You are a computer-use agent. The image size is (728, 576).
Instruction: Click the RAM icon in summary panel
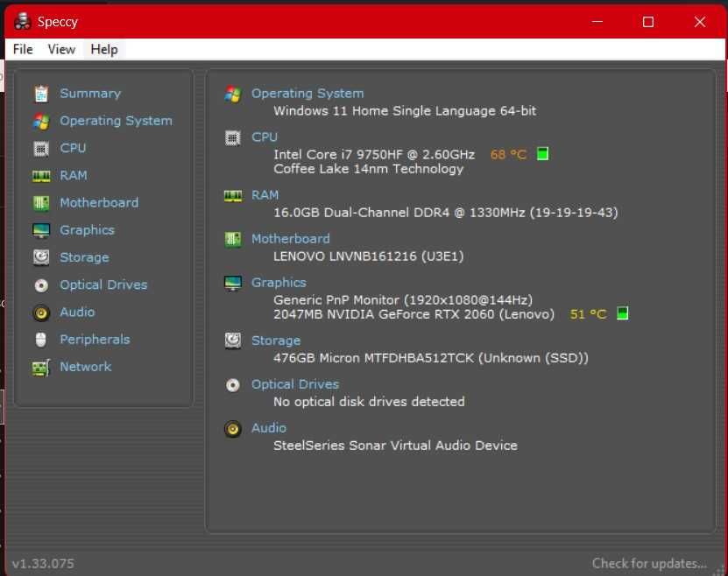pyautogui.click(x=233, y=196)
